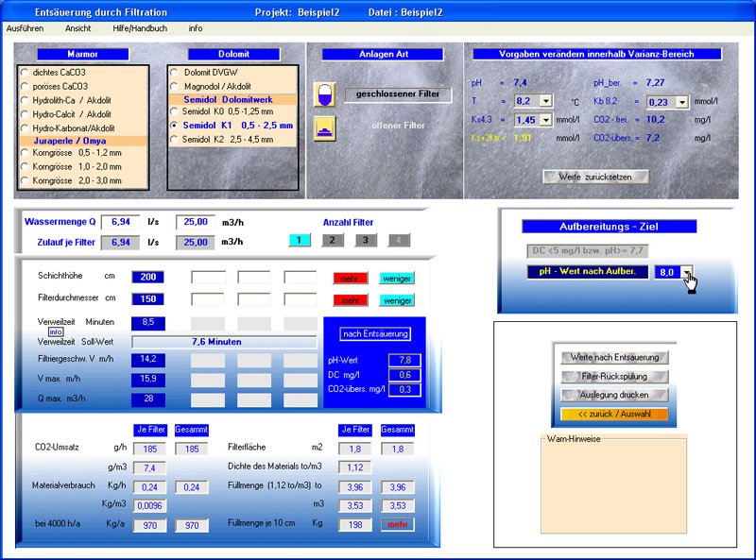Click weniger button for Schichthöhe

coord(397,279)
